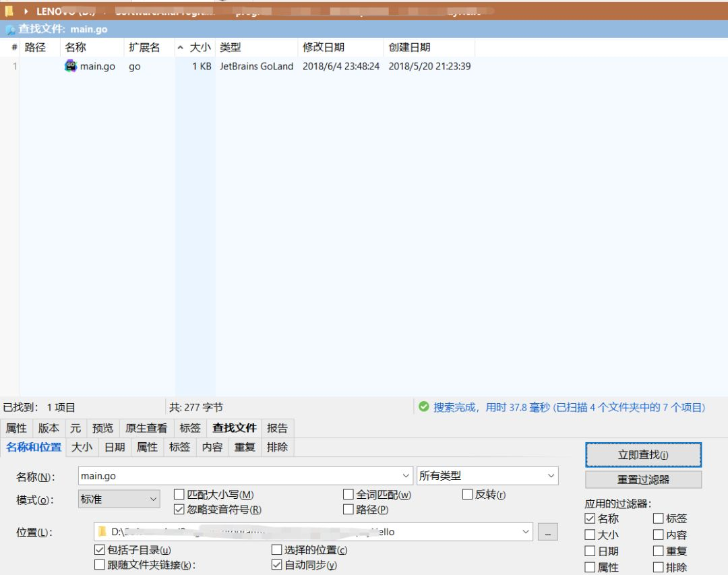This screenshot has width=728, height=575.
Task: Switch to the 版本 panel tab
Action: coord(49,428)
